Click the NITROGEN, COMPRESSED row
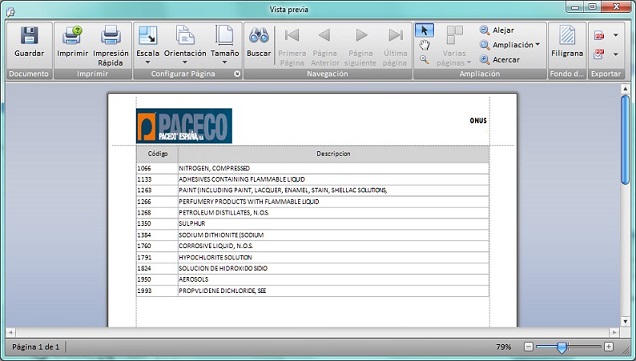Screen dimensions: 636x361 tap(313, 168)
